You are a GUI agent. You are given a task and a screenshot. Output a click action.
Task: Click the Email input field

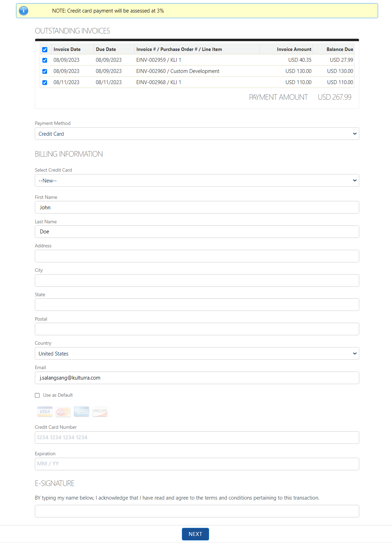tap(197, 378)
